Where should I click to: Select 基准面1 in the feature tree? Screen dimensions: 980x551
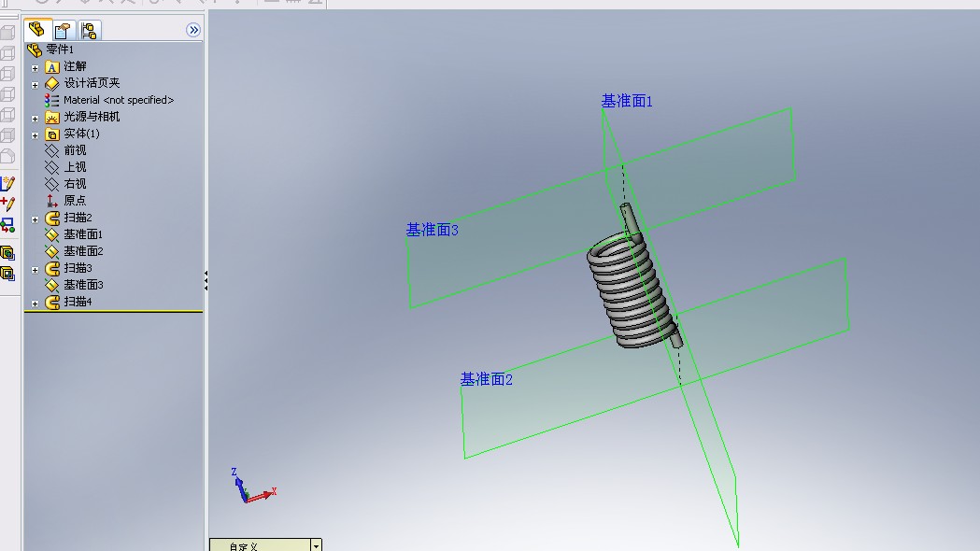click(83, 235)
